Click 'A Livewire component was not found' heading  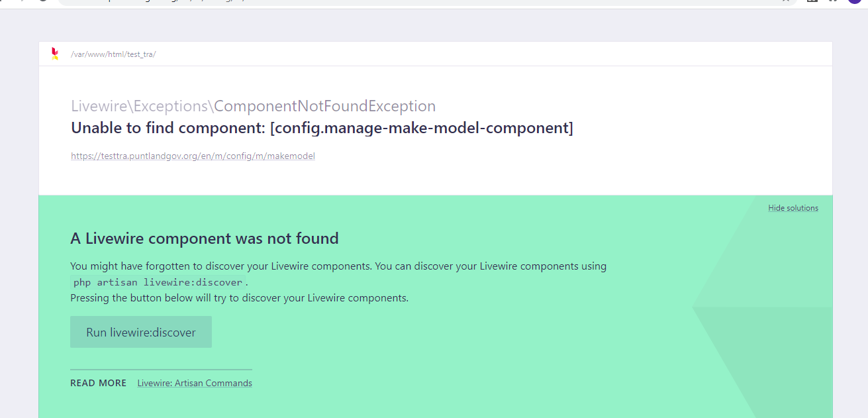(x=205, y=238)
